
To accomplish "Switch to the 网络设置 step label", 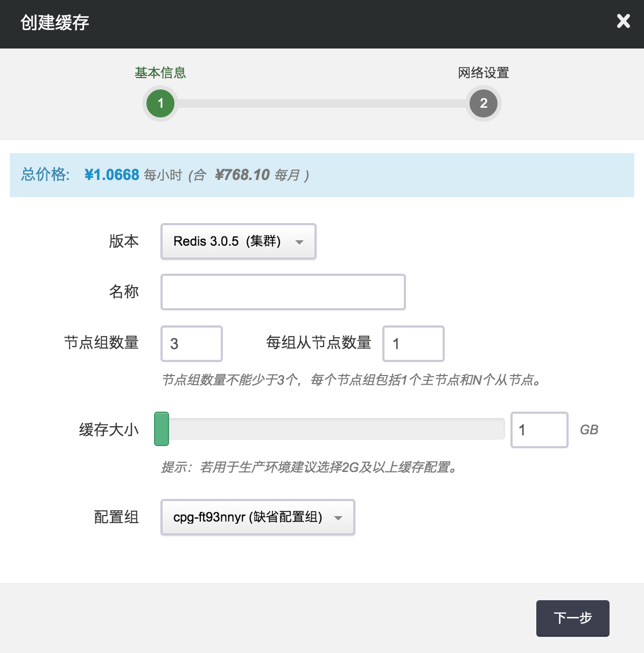I will tap(484, 73).
